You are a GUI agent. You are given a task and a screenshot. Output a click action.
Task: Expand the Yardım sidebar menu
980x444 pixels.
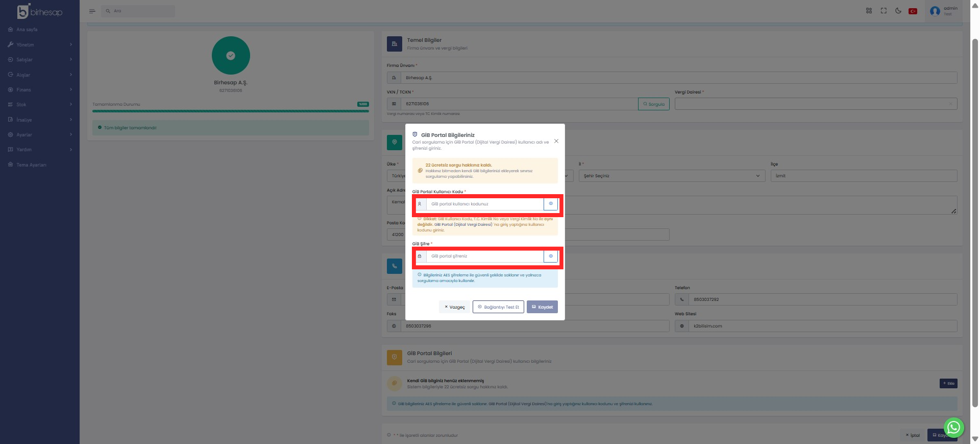40,150
